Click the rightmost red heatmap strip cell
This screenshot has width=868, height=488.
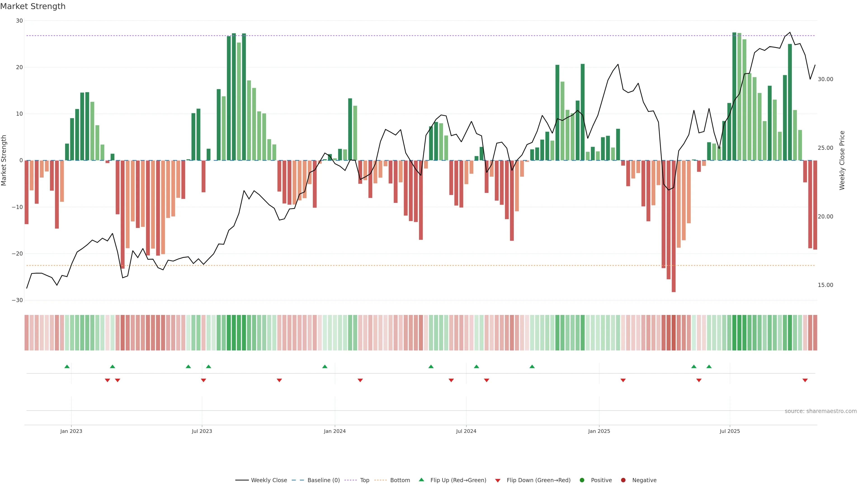[x=815, y=332]
